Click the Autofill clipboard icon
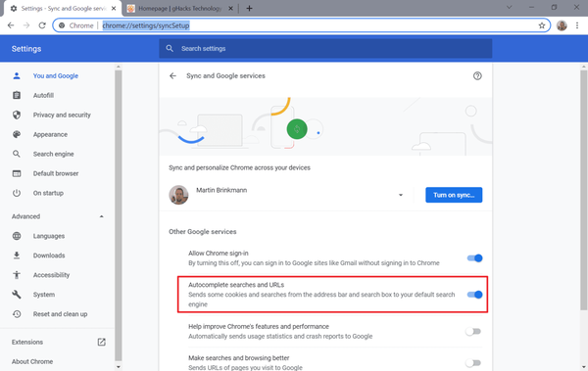 pos(17,95)
